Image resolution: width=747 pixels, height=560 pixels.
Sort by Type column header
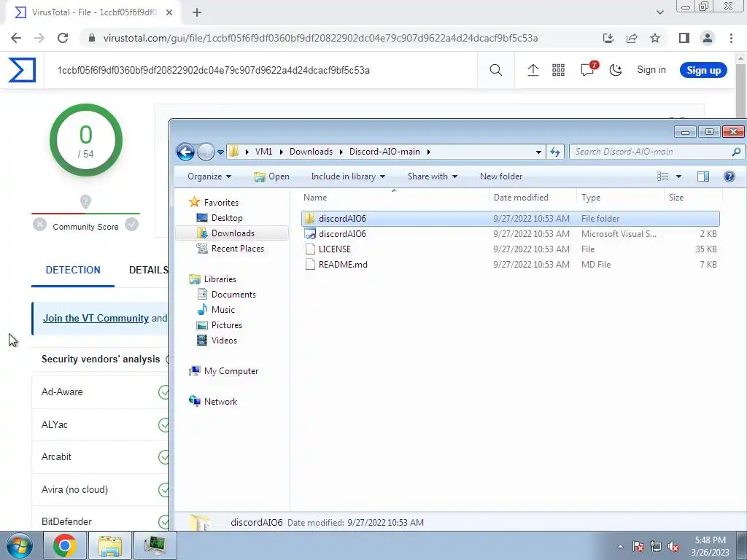click(620, 197)
